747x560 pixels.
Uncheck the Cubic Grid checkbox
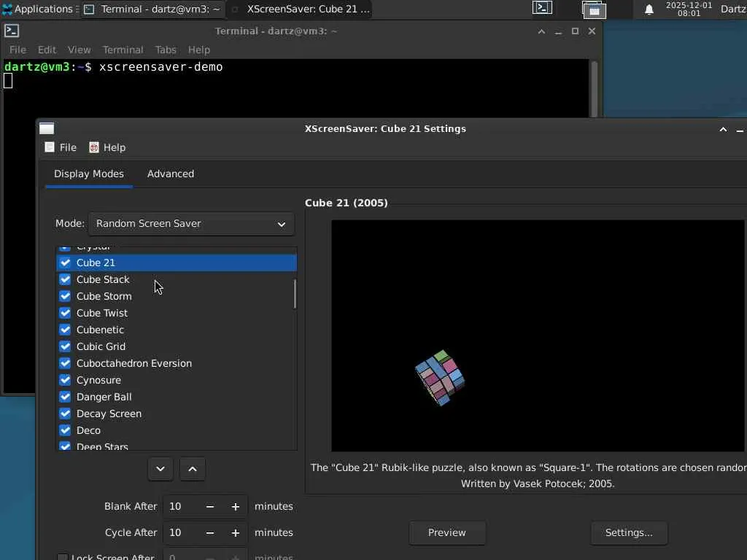65,346
